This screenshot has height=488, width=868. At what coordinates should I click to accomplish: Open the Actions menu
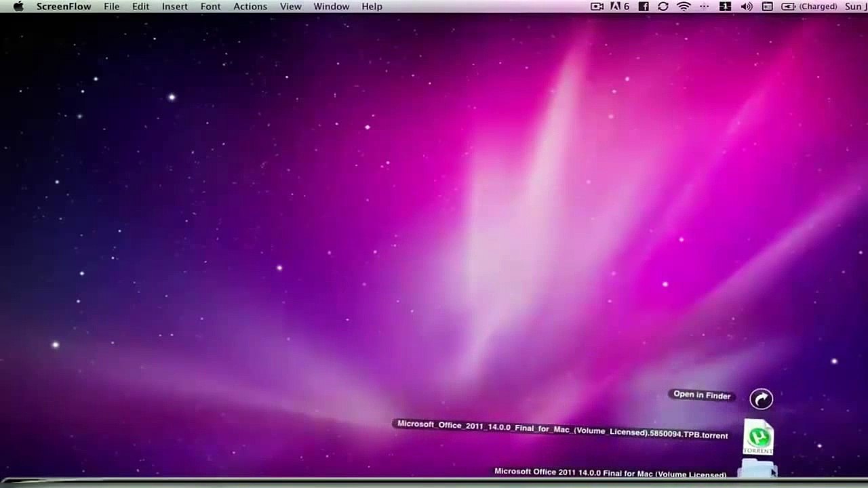(x=250, y=6)
